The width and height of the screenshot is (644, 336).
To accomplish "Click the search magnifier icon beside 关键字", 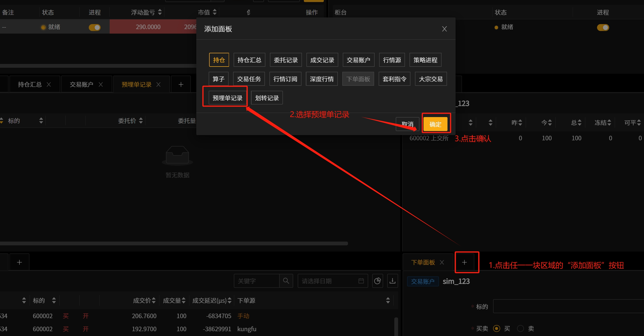I will (286, 281).
